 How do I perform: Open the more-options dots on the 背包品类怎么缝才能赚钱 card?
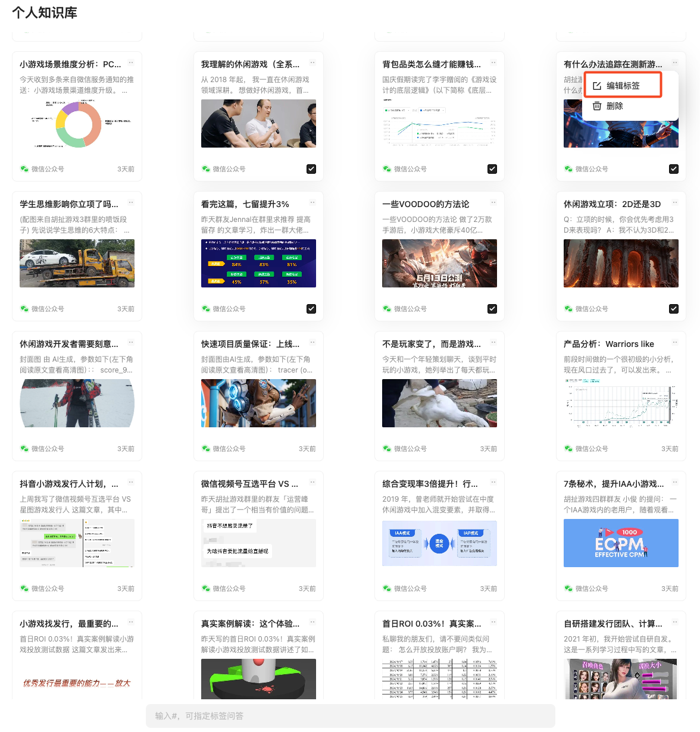pyautogui.click(x=493, y=62)
